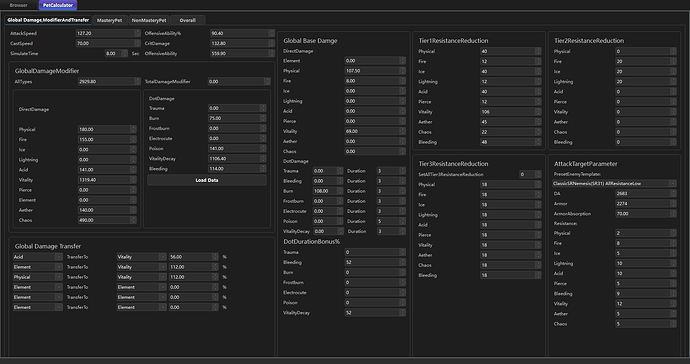Click the enemy Resistance Bleeding field showing 9

646,294
